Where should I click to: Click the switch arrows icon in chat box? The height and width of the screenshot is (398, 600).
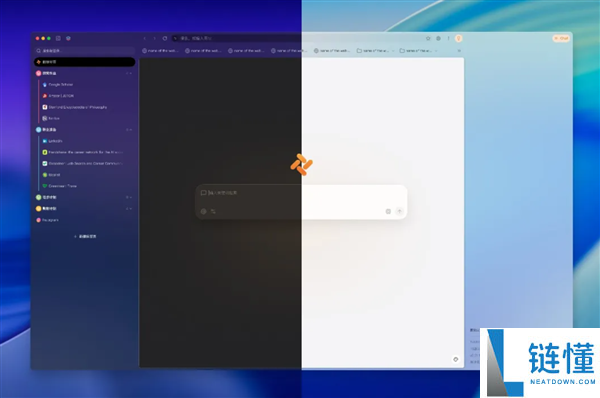click(213, 211)
